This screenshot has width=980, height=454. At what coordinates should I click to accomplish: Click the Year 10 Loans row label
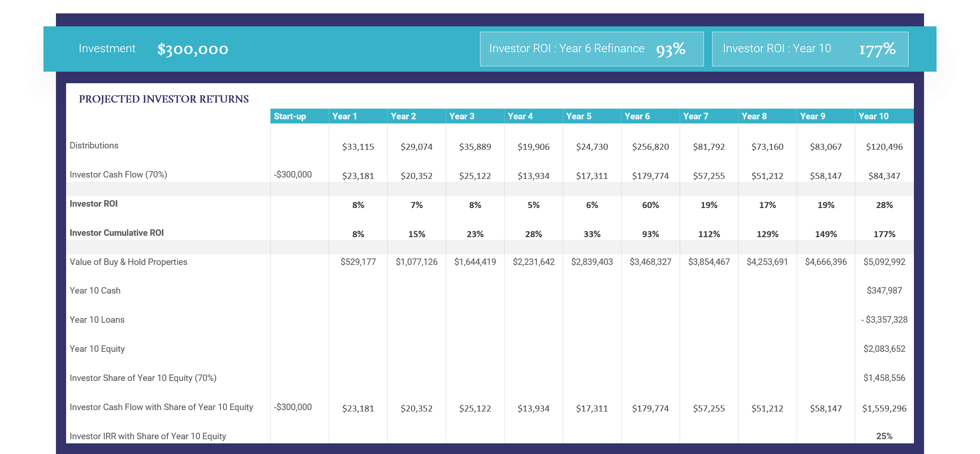click(97, 320)
